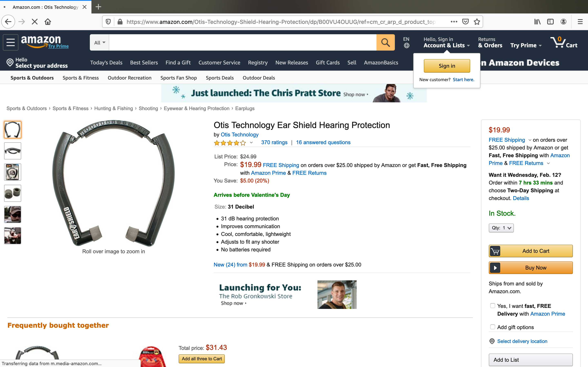Click the Add to Cart button
The image size is (588, 367).
click(531, 251)
